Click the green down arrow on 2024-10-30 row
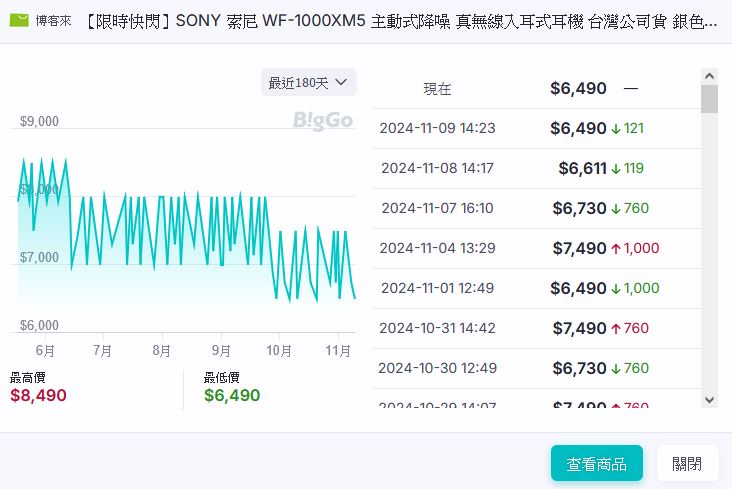Viewport: 732px width, 489px height. pos(616,368)
